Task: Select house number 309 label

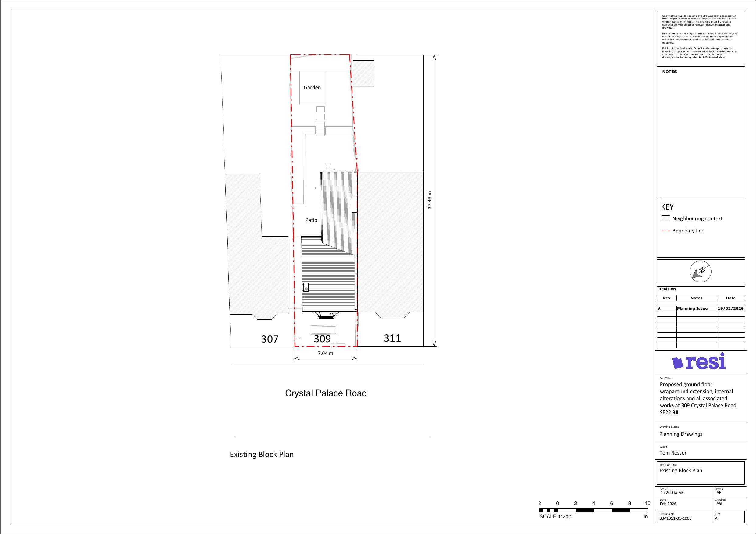Action: click(322, 339)
